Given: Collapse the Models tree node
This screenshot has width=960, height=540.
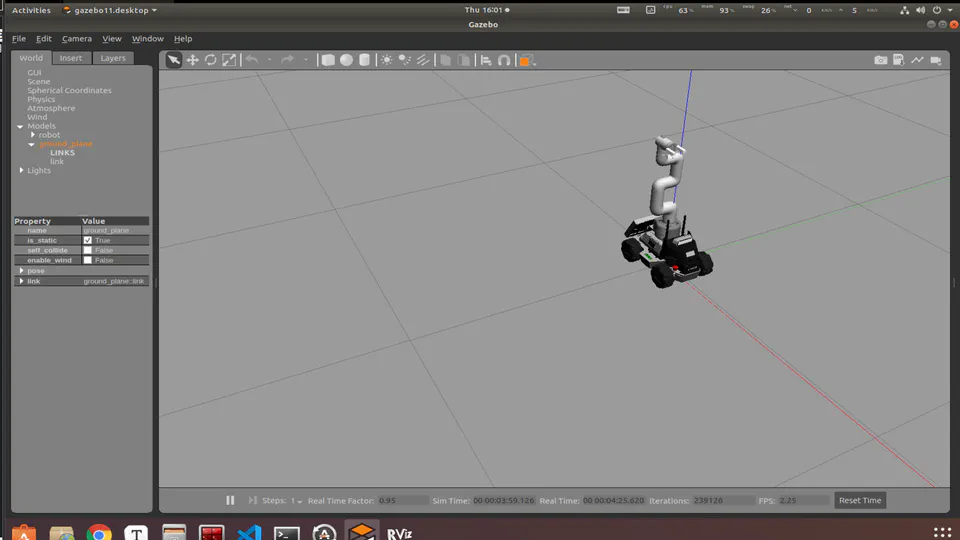Looking at the screenshot, I should coord(20,126).
